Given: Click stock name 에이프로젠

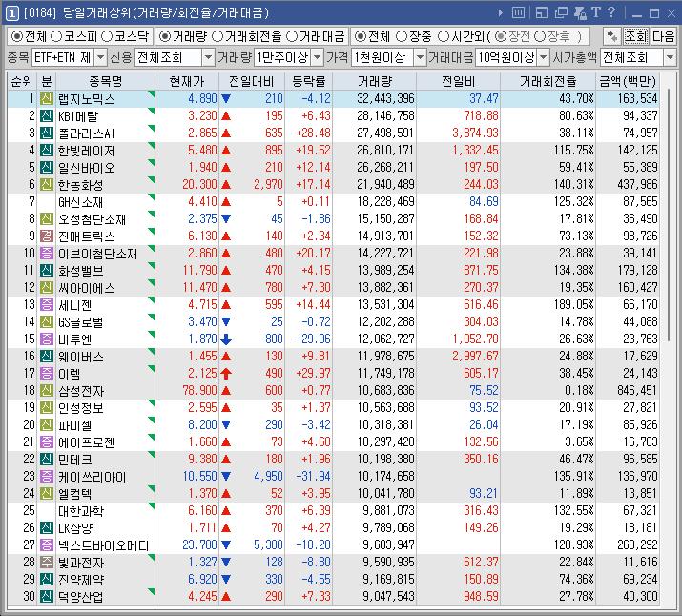Looking at the screenshot, I should click(x=87, y=442).
